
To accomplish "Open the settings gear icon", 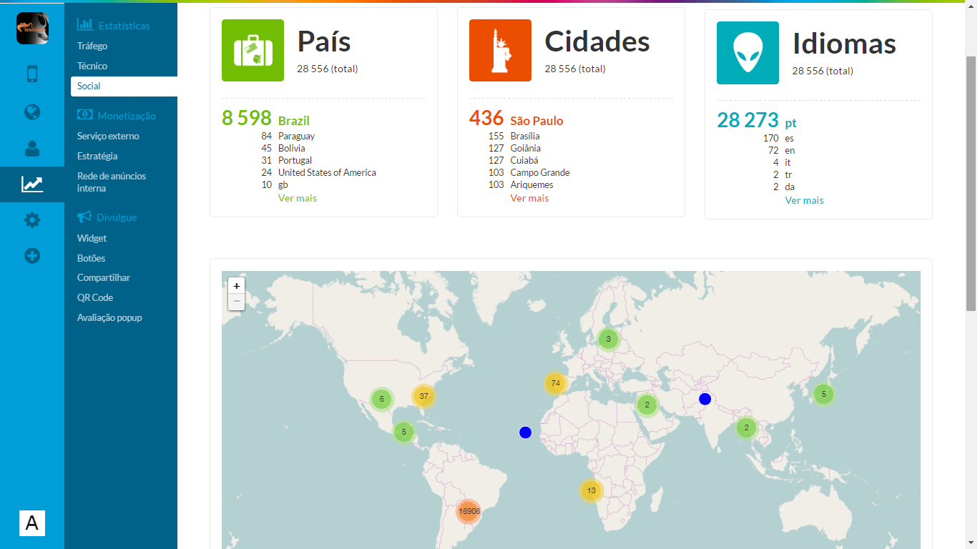I will click(x=32, y=220).
